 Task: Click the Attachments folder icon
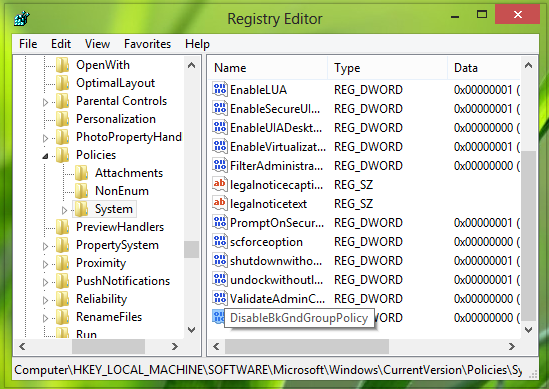coord(82,173)
